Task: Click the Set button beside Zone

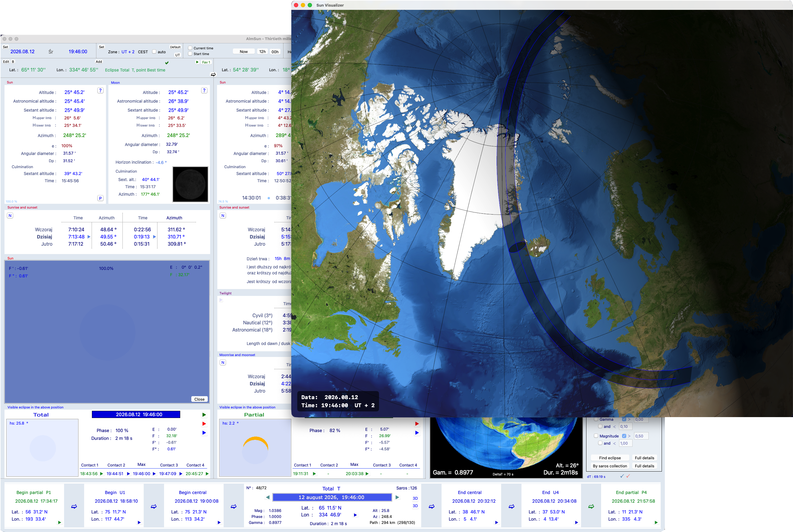Action: 101,47
